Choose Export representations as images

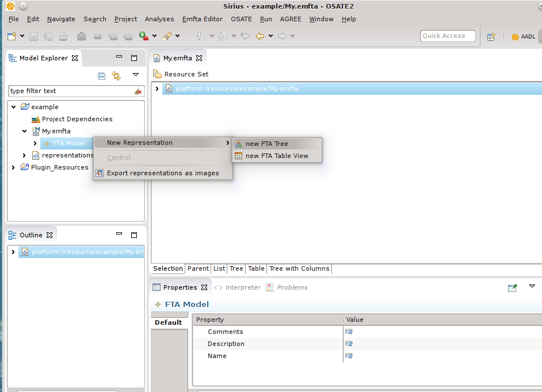coord(163,173)
